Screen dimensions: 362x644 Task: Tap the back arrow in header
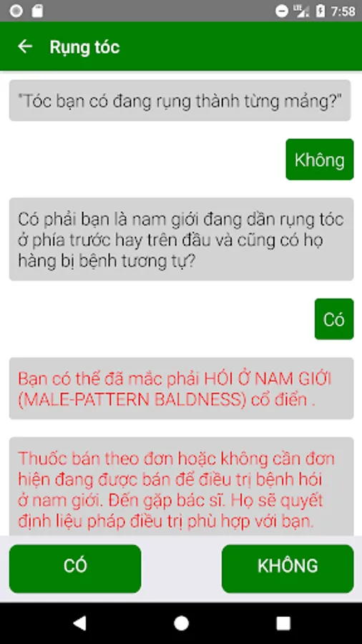(25, 47)
